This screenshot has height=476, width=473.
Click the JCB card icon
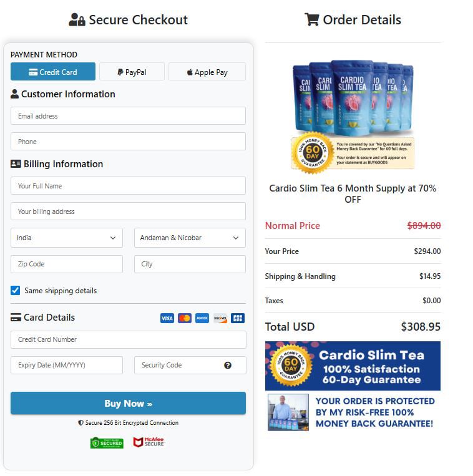pos(237,318)
